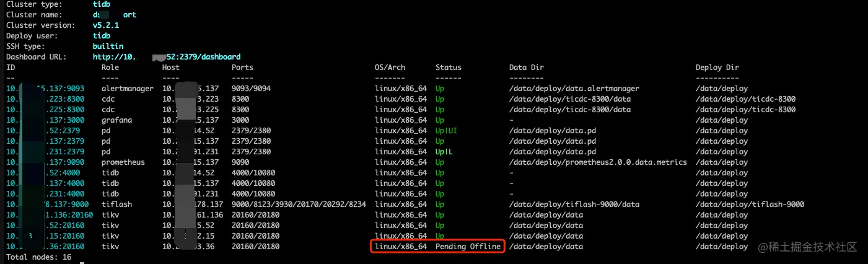Select the /data/deploy/prometheus2.0.0.data.metrics path

[598, 162]
